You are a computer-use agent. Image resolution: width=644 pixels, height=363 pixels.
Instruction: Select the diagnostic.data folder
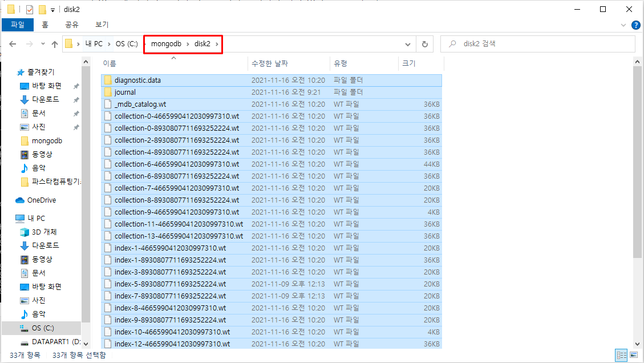pos(271,80)
